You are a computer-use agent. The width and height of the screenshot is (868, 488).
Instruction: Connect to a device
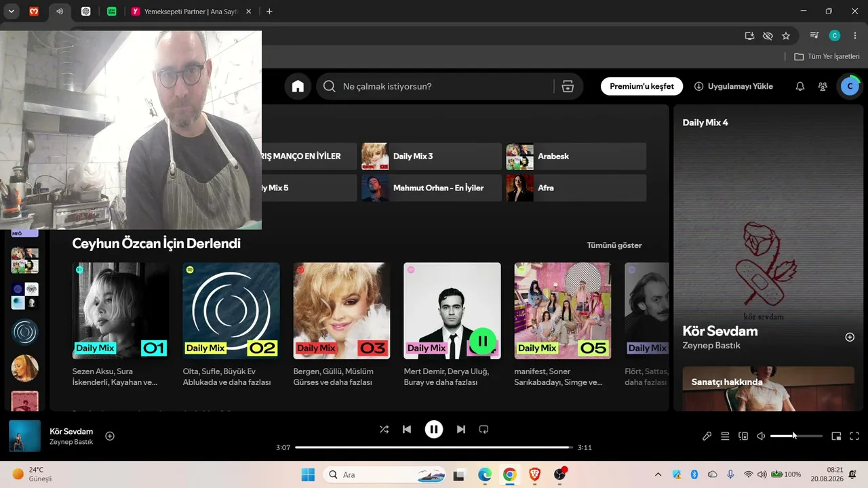[x=743, y=436]
